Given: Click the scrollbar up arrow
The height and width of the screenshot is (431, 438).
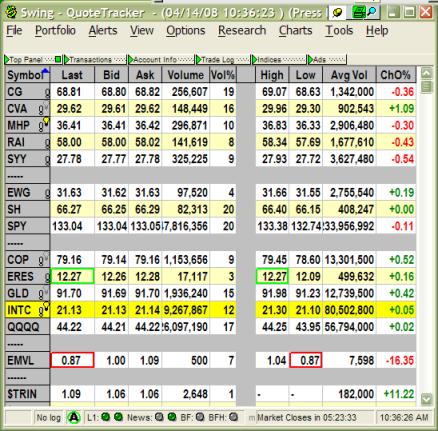Looking at the screenshot, I should tap(426, 73).
